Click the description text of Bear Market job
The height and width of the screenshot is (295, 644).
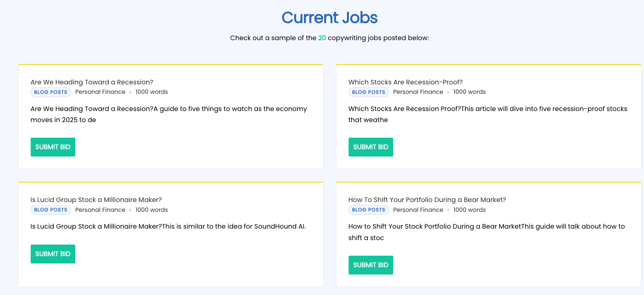[486, 231]
